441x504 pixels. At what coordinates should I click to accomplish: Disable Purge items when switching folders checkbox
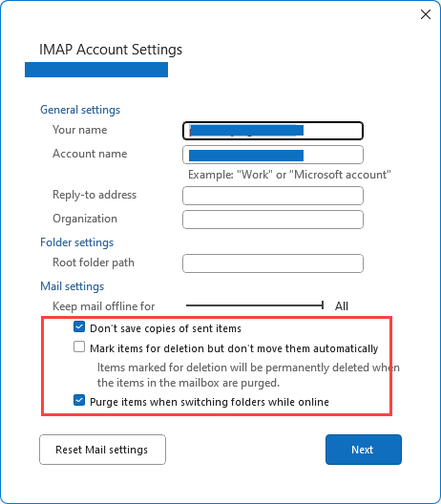coord(79,401)
